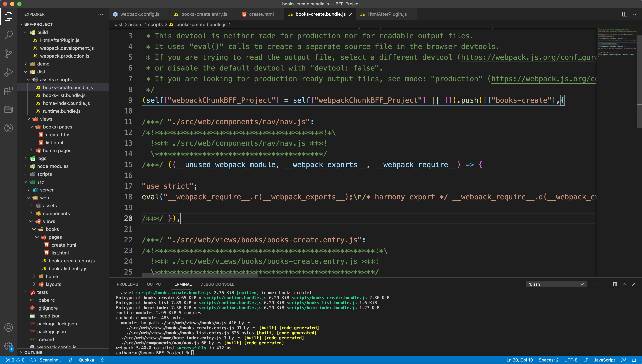Screen dimensions: 642x364
Task: Click the feedback icon in status bar
Action: pos(624,360)
